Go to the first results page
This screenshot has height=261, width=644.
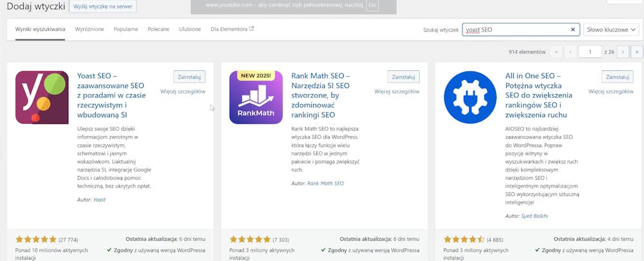556,52
